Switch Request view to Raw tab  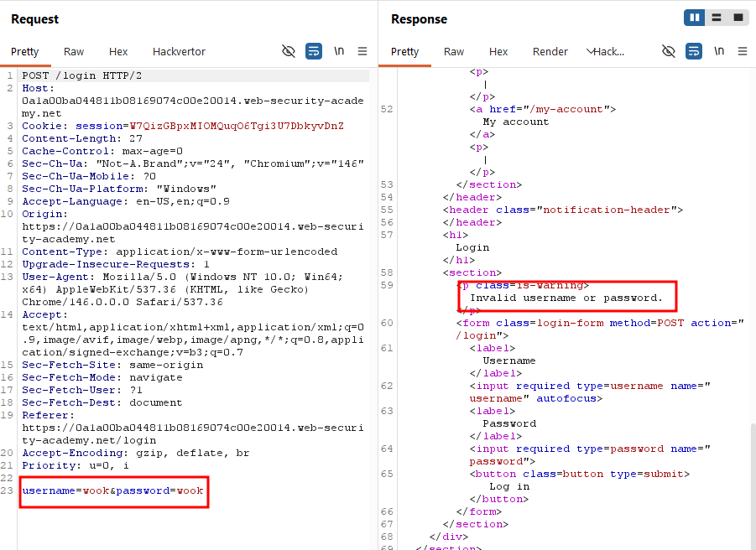click(x=74, y=51)
